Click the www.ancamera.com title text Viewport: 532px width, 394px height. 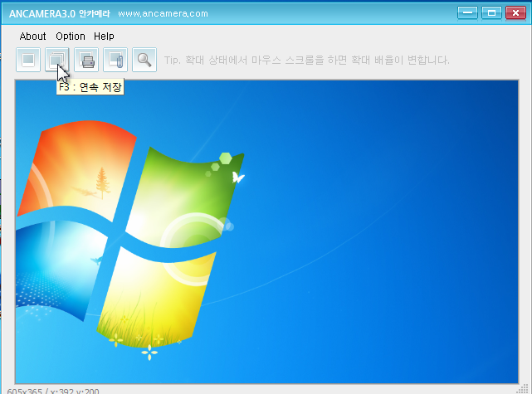click(x=163, y=13)
